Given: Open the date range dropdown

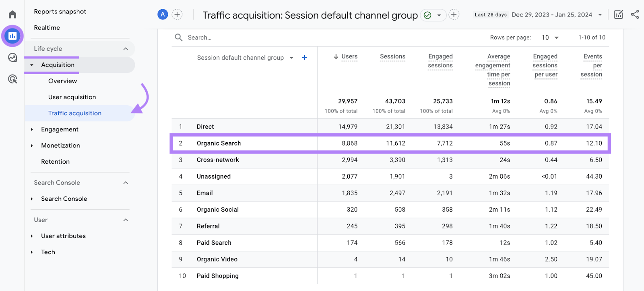Looking at the screenshot, I should coord(600,15).
